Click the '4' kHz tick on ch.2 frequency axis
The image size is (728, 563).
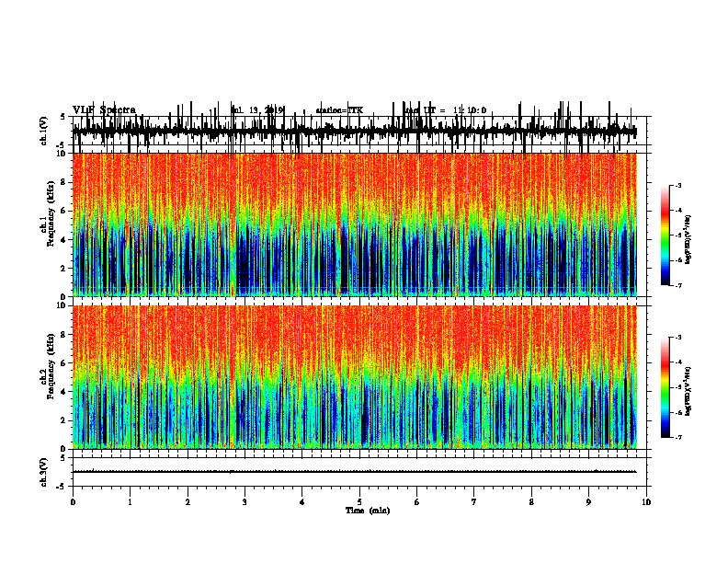64,392
